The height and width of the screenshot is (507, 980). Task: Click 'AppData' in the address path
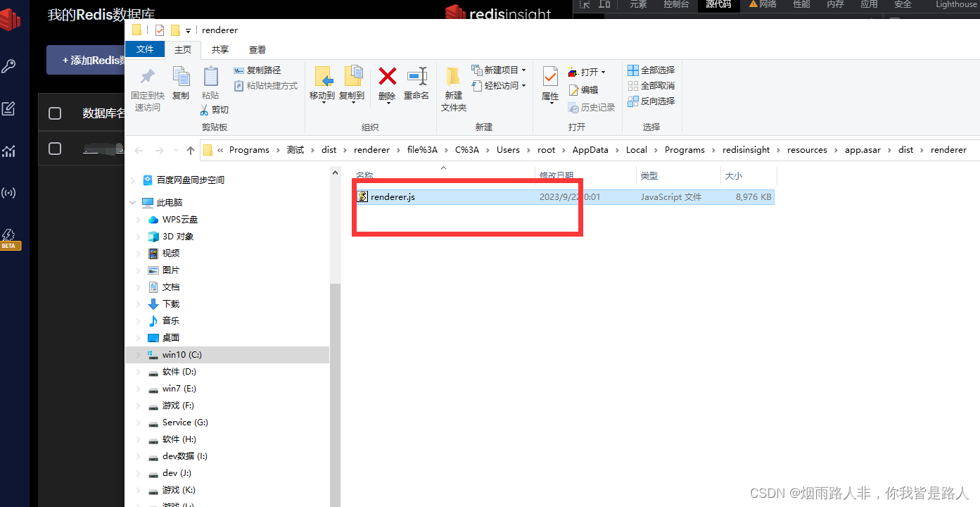590,150
